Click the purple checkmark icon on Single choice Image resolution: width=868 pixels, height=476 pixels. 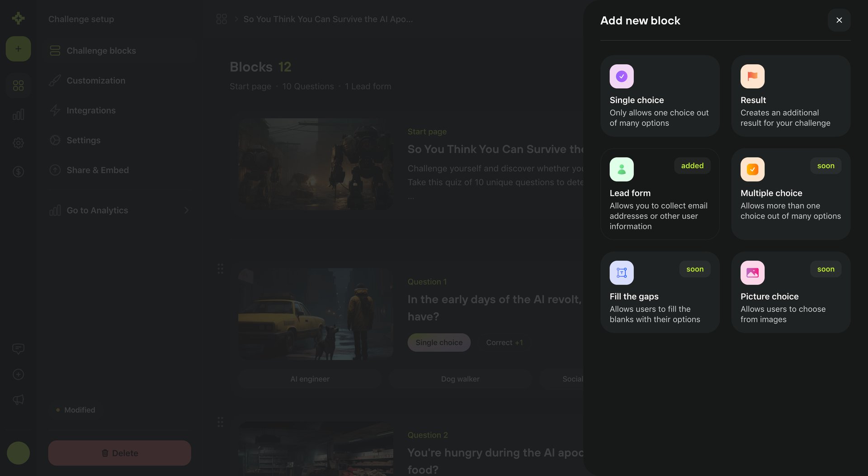(622, 76)
